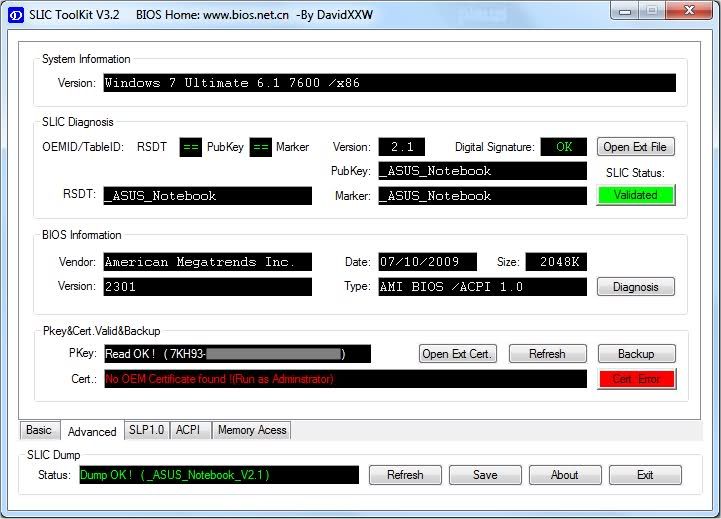Save the SLIC dump
This screenshot has height=519, width=721.
pos(485,475)
